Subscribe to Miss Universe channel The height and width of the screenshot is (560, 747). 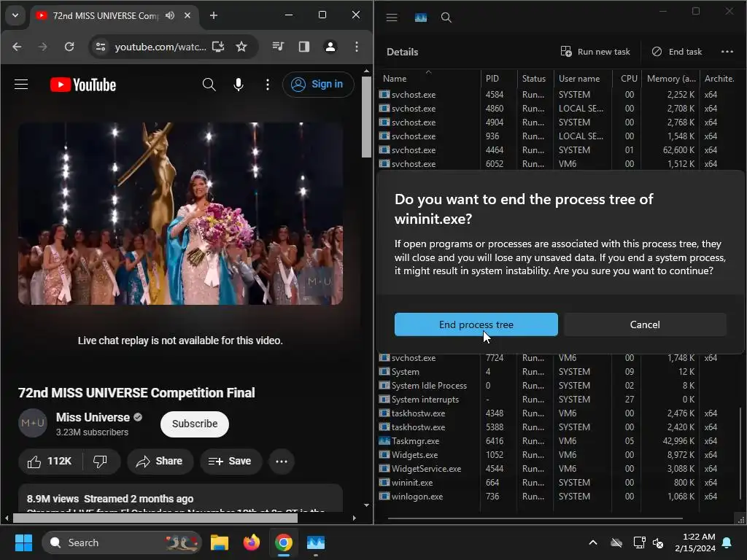(x=194, y=424)
